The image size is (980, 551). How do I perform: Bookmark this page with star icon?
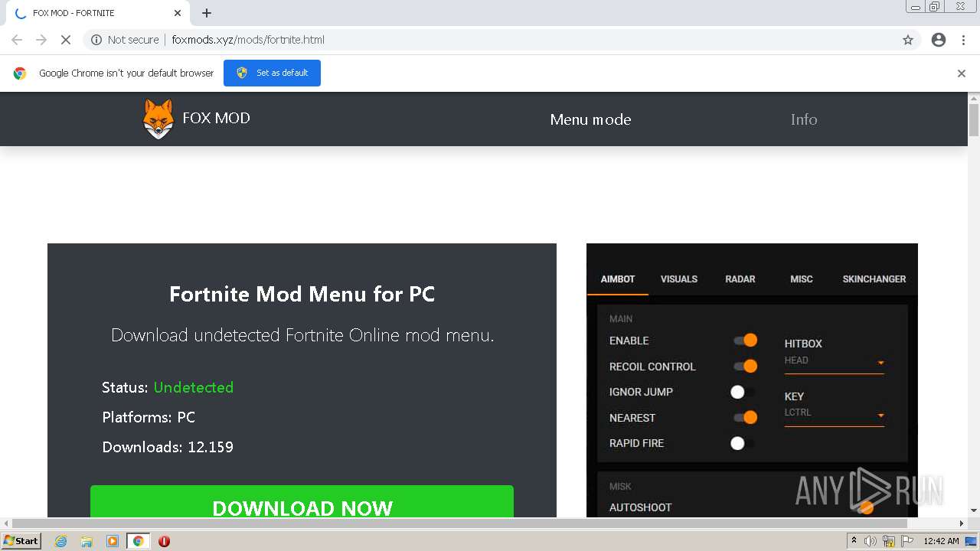pos(908,40)
